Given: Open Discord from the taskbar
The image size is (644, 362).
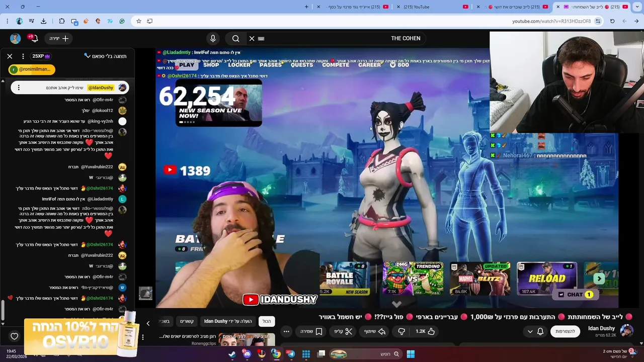Looking at the screenshot, I should point(247,354).
